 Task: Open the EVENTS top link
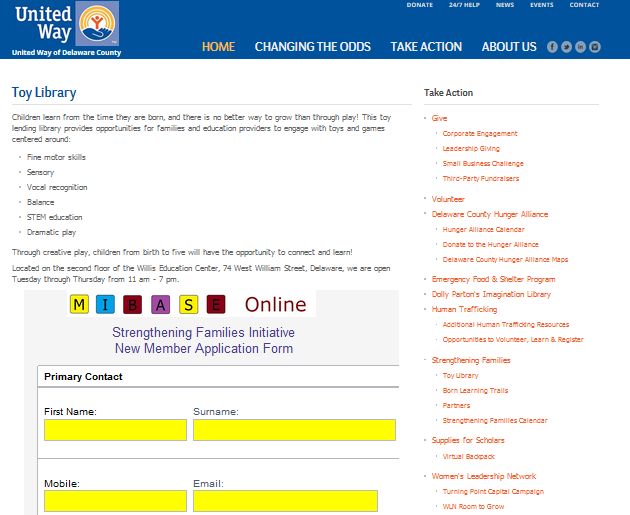pos(542,5)
